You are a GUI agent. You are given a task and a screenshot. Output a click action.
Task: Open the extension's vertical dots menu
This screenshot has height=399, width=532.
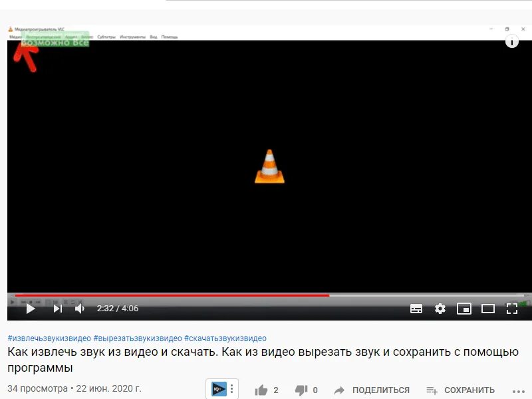pos(231,389)
